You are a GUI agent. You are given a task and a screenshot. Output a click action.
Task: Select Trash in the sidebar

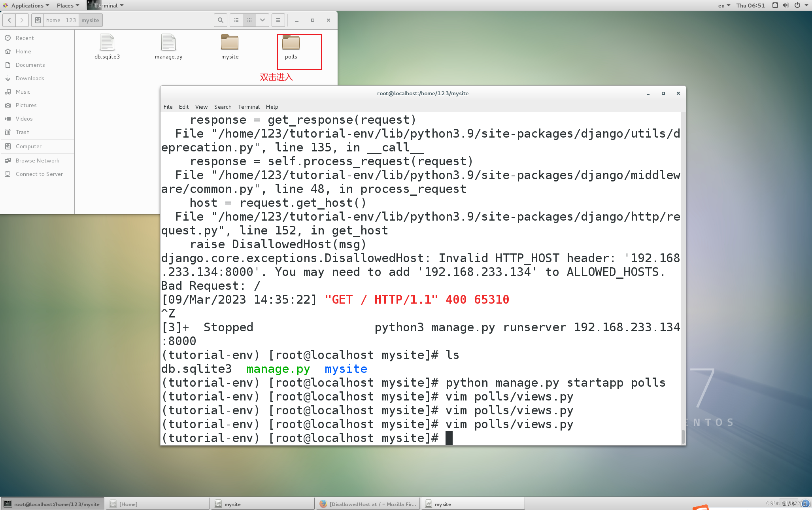click(23, 132)
